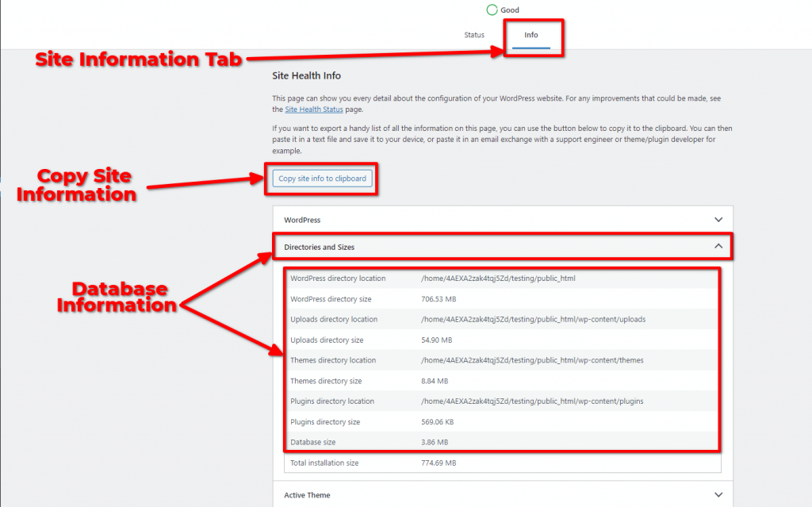The height and width of the screenshot is (507, 812).
Task: Click the Good status label text
Action: (510, 10)
